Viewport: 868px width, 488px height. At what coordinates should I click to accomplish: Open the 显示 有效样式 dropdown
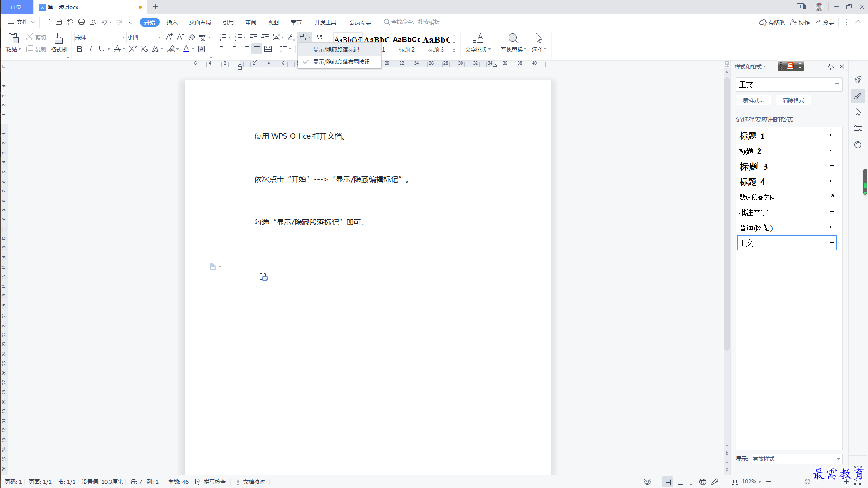(796, 459)
